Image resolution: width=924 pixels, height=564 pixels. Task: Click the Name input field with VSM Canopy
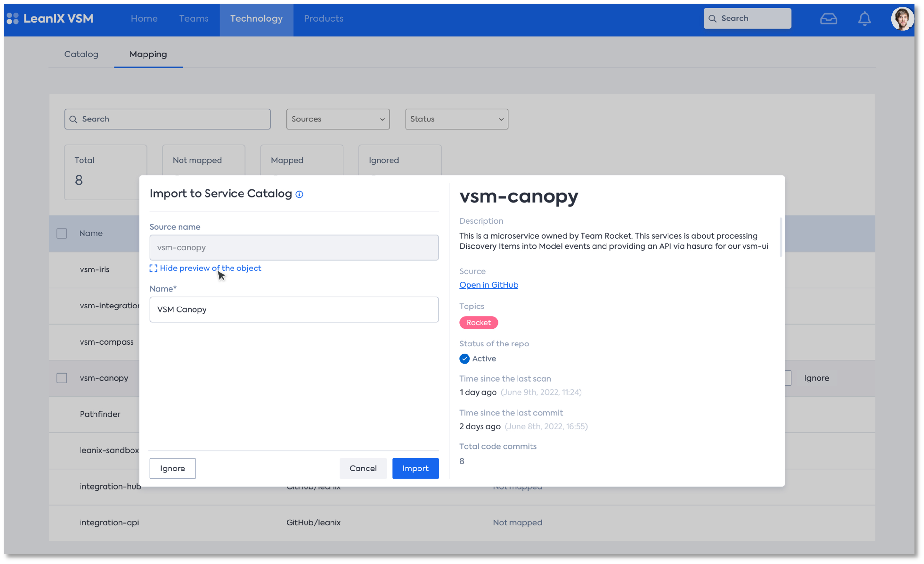coord(294,310)
